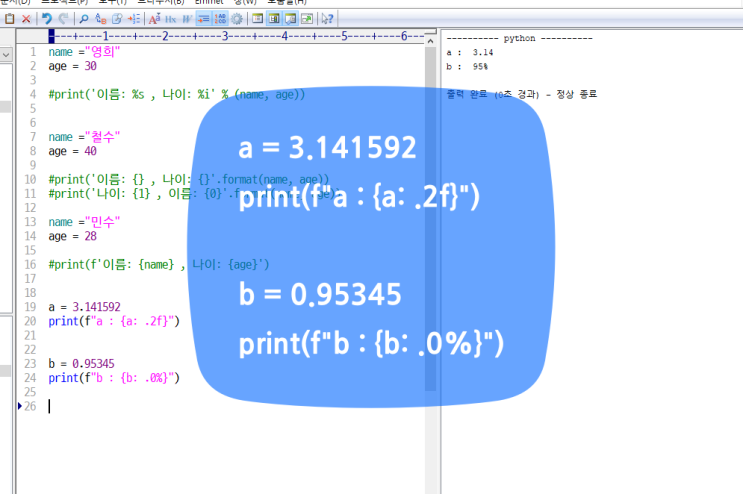Click the Paste clipboard icon
Screen dimensions: 743x494
[9, 19]
